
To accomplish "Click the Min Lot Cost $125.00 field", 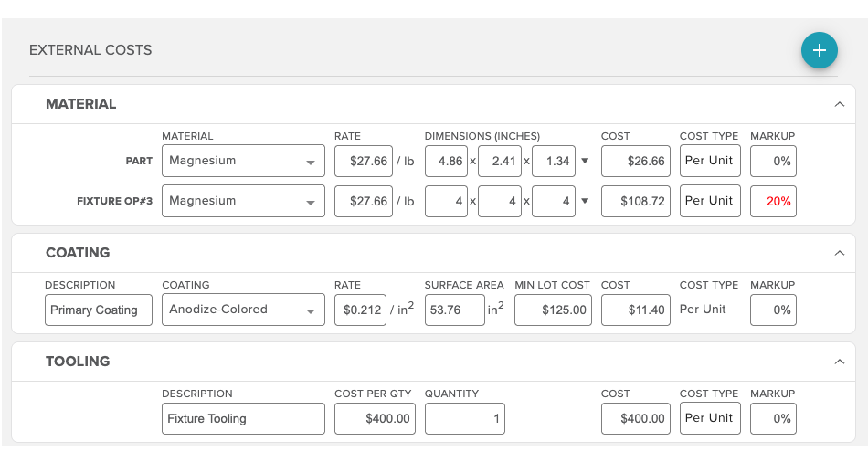I will click(553, 310).
